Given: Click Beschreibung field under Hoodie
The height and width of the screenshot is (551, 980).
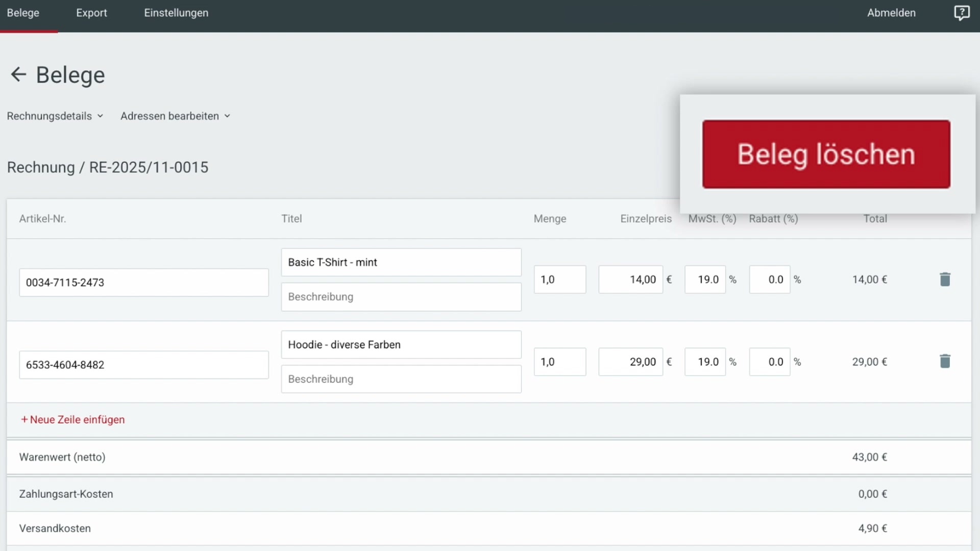Looking at the screenshot, I should click(401, 379).
